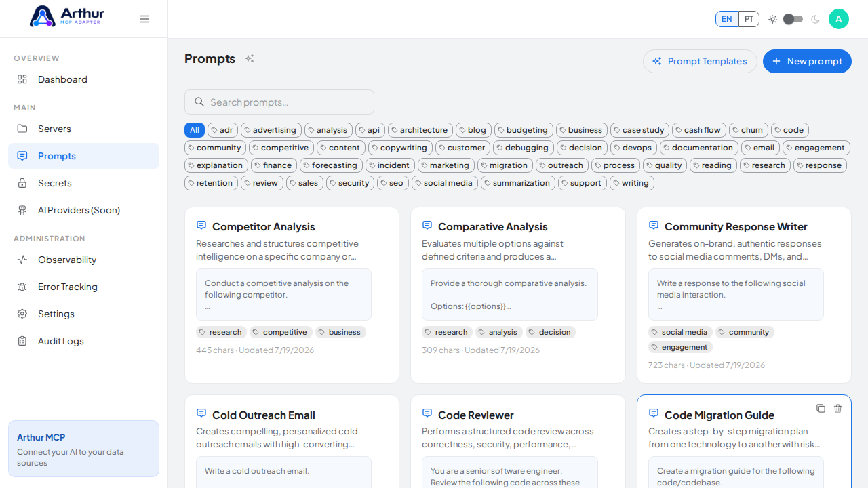Create a New prompt
Image resolution: width=868 pixels, height=488 pixels.
tap(807, 61)
